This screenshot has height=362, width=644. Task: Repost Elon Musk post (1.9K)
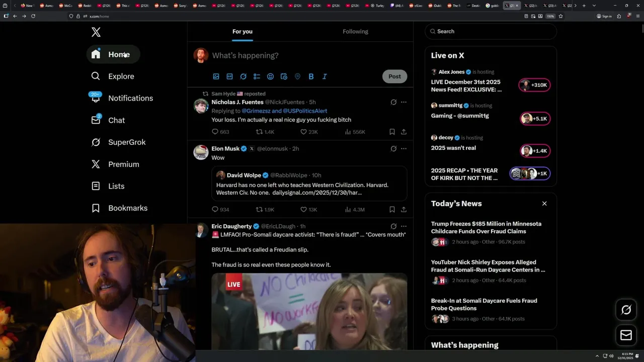[x=265, y=210]
